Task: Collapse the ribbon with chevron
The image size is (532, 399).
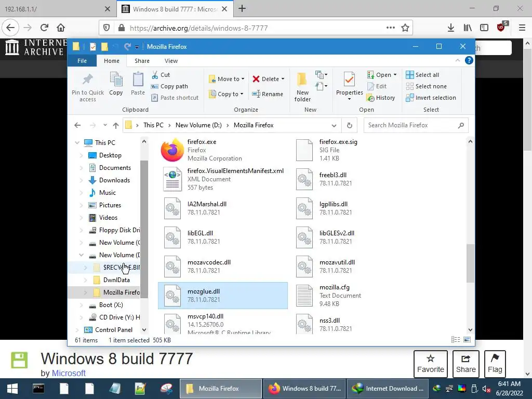Action: pyautogui.click(x=458, y=60)
